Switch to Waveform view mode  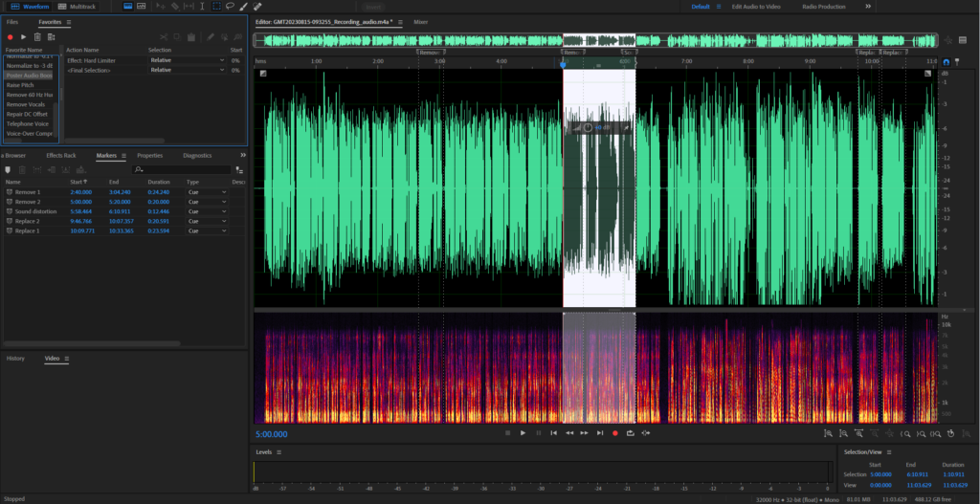pos(30,7)
